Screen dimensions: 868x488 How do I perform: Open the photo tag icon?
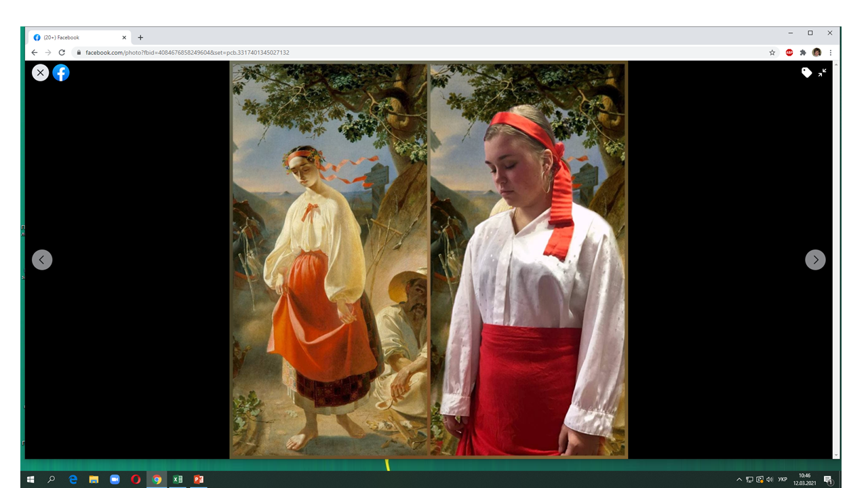[806, 73]
